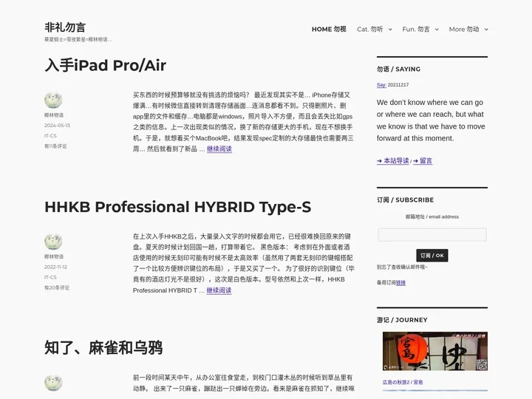This screenshot has height=399, width=532.
Task: Continue reading the iPad Pro/Air post
Action: (x=219, y=149)
